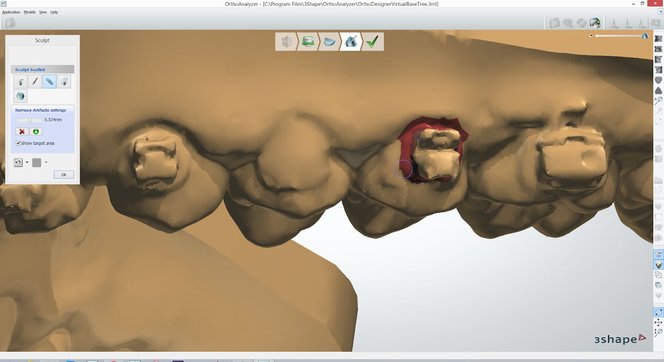Image resolution: width=664 pixels, height=362 pixels.
Task: Select the blue Remove Artifacts tool
Action: click(x=50, y=82)
